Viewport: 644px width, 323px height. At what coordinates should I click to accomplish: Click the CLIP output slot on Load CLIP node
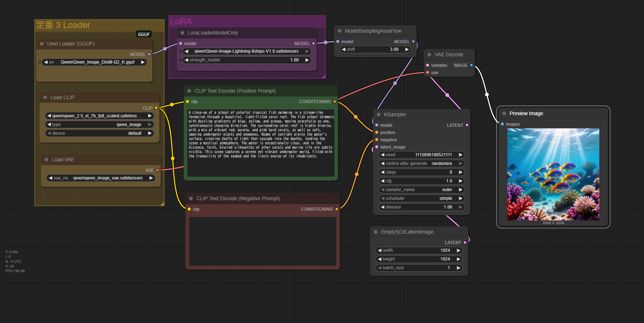pyautogui.click(x=156, y=108)
